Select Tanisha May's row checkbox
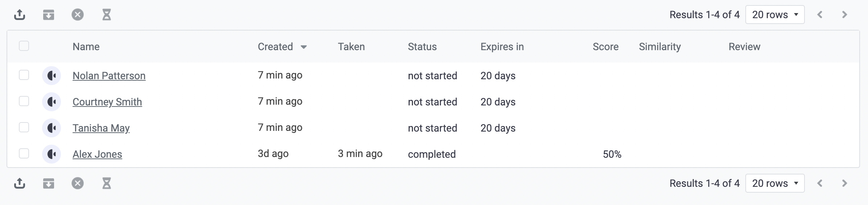Screen dimensions: 868x205 point(24,128)
